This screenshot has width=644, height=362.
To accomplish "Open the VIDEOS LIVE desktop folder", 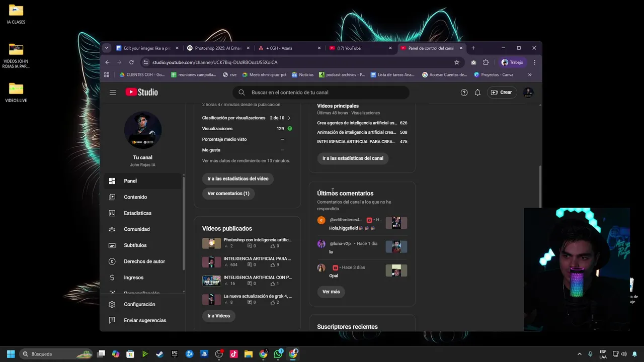I will (x=16, y=93).
